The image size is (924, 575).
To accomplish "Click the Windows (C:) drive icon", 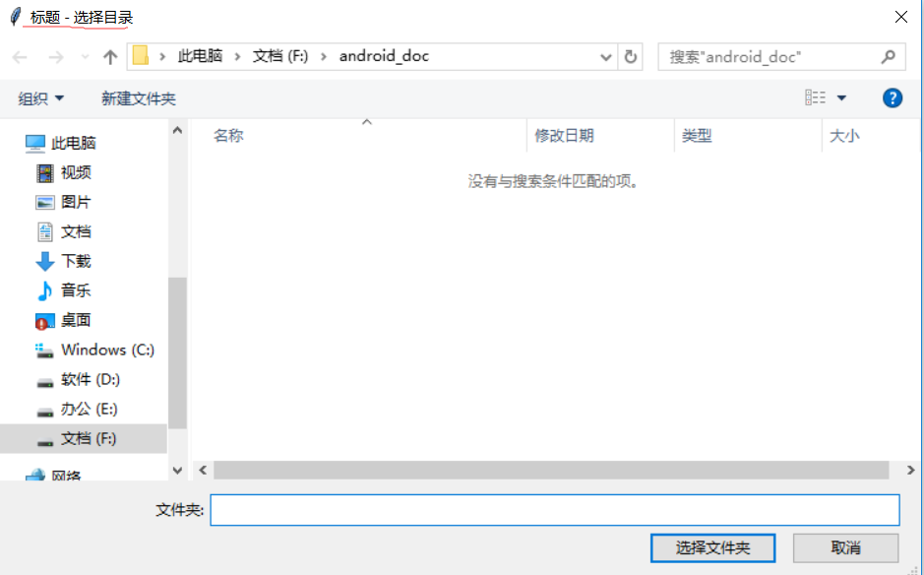I will [44, 351].
